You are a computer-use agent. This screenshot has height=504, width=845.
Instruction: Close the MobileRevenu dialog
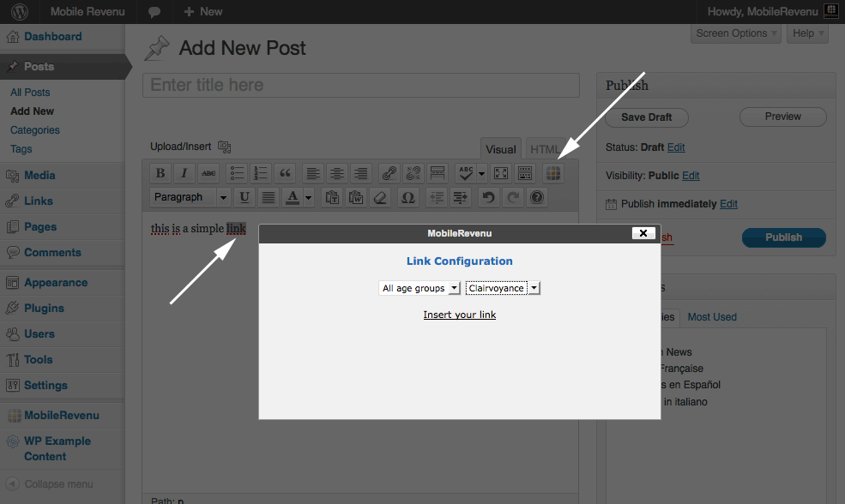click(643, 233)
